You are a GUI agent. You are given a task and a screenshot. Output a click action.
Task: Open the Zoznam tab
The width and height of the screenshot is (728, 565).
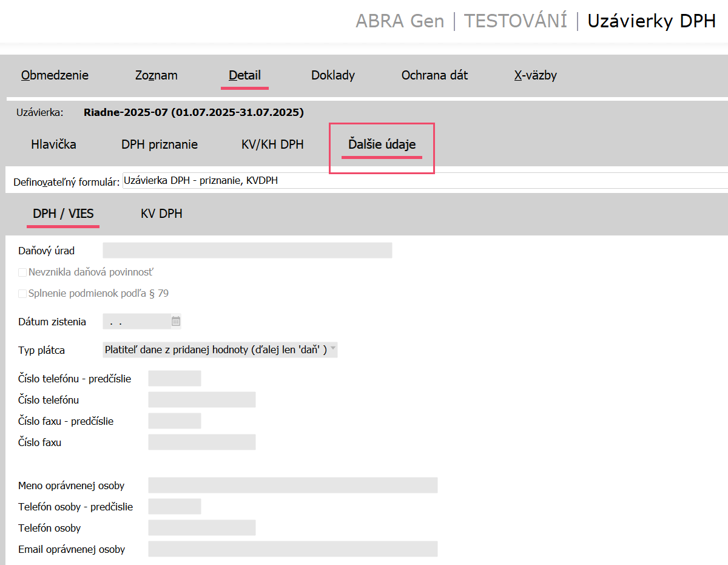pos(156,75)
